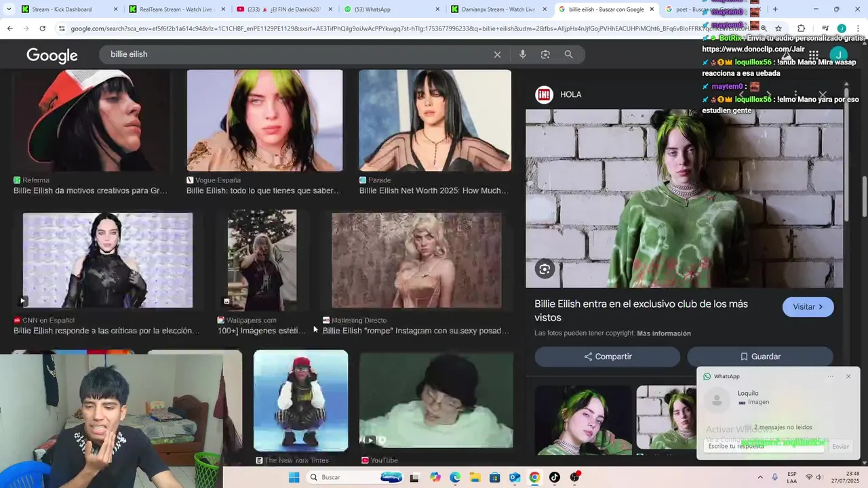This screenshot has width=868, height=488.
Task: Bookmark this page with the star icon
Action: click(778, 28)
